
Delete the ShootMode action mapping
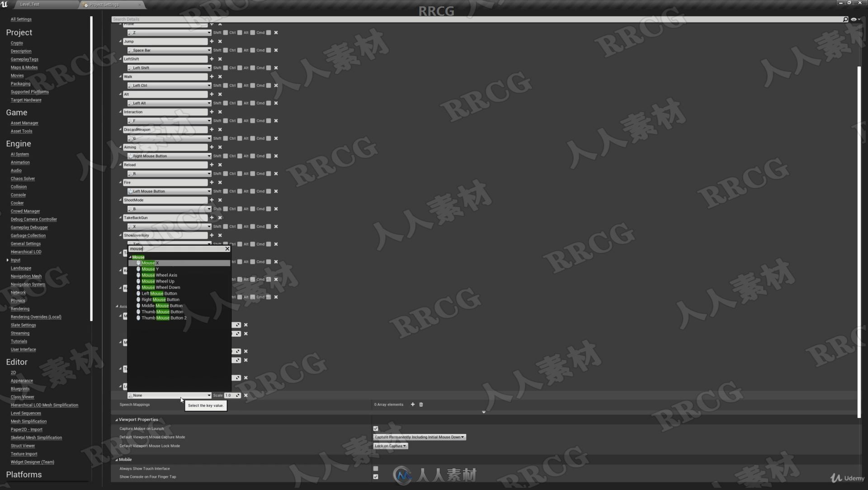pyautogui.click(x=220, y=200)
